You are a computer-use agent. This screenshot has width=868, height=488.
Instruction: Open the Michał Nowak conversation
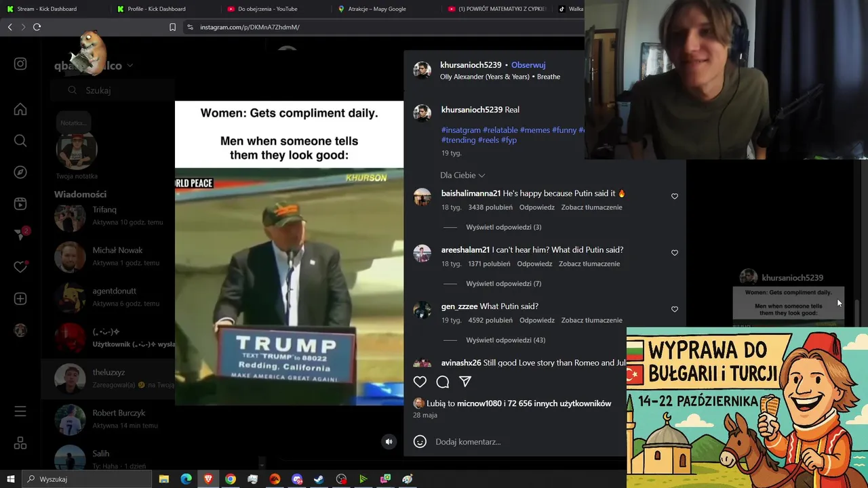108,256
